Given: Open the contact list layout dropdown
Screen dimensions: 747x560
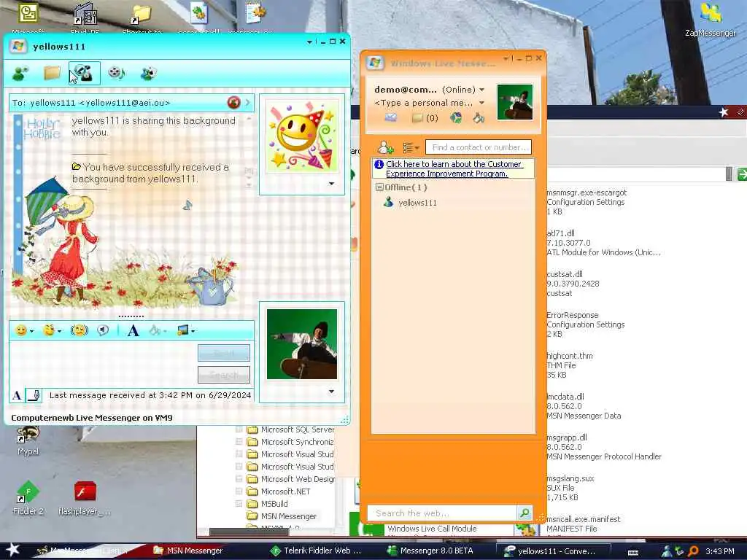Looking at the screenshot, I should pos(411,147).
